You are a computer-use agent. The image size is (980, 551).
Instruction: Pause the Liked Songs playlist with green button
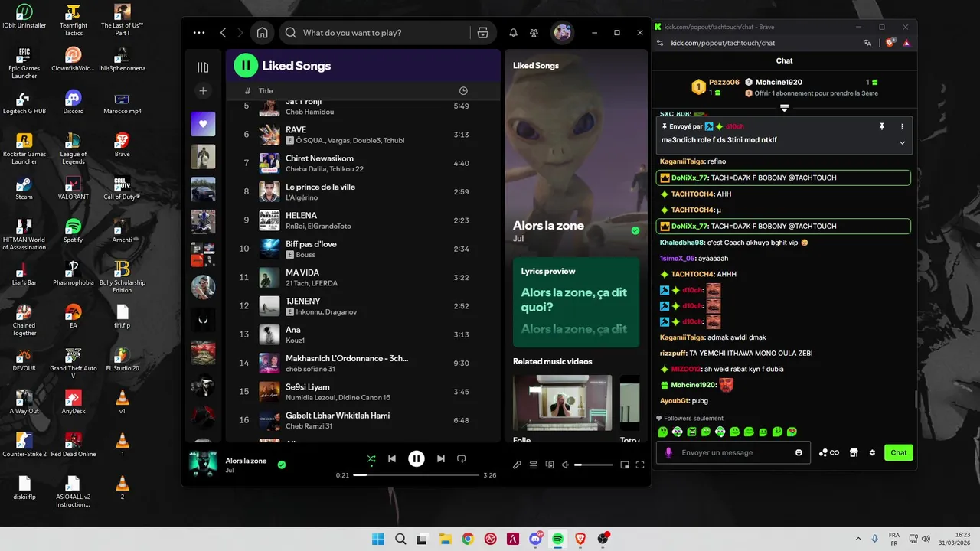tap(246, 65)
